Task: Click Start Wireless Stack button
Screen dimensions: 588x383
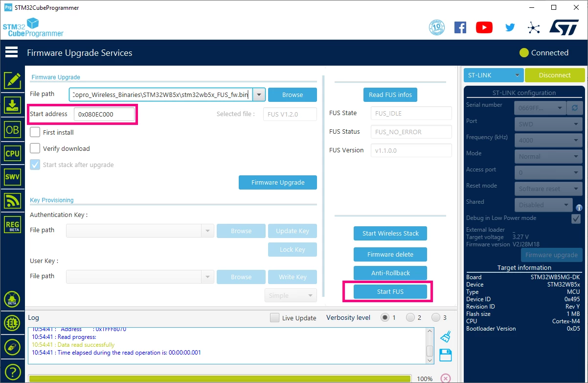Action: [390, 233]
